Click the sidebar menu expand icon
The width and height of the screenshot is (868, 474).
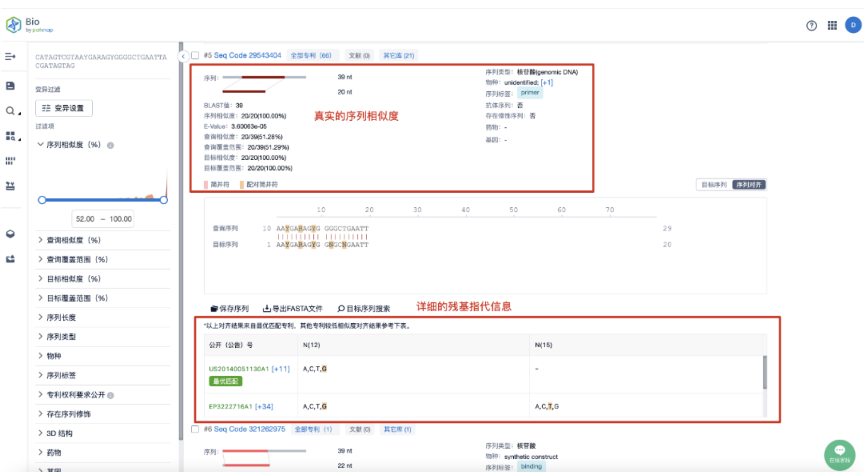pyautogui.click(x=10, y=56)
